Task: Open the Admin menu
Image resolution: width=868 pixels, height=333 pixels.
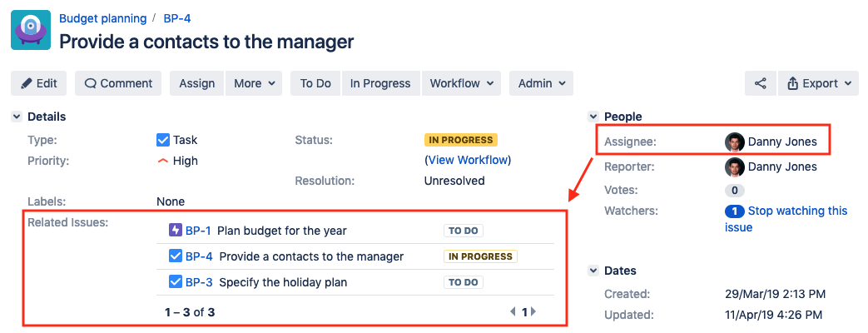Action: point(541,83)
